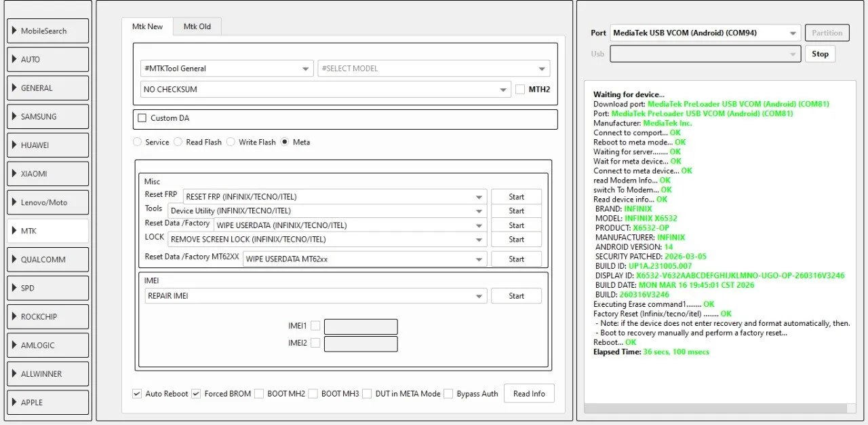This screenshot has height=425, width=868.
Task: Click the Stop button
Action: [x=820, y=54]
